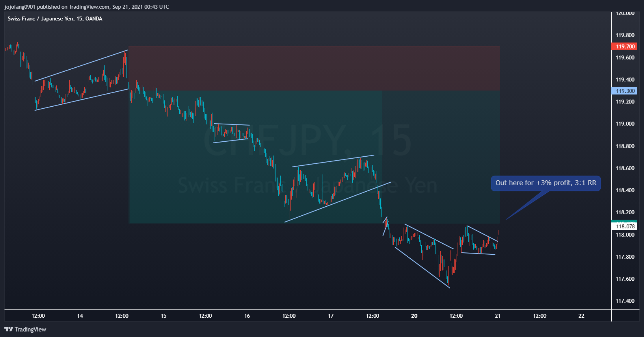
Task: Click the 118.078 current price label
Action: (624, 226)
